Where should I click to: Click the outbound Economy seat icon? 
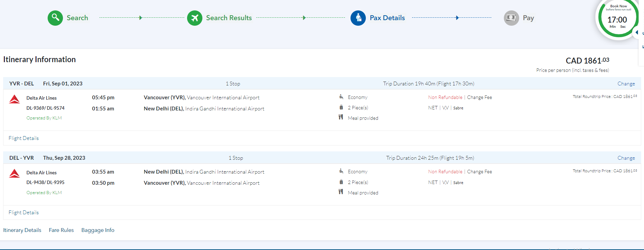[x=341, y=97]
